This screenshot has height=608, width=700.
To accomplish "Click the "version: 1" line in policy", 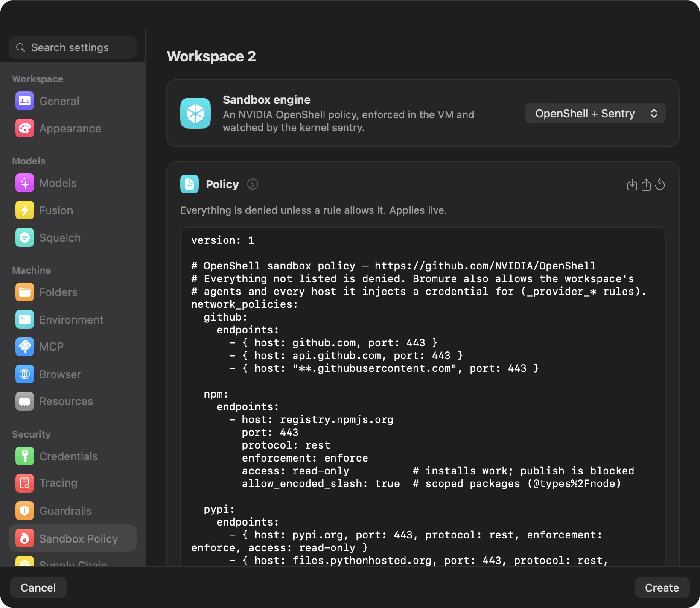I will point(223,240).
